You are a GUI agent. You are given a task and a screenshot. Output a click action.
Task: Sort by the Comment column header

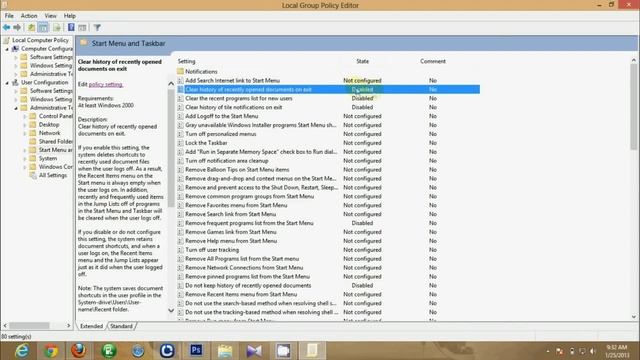pyautogui.click(x=433, y=61)
